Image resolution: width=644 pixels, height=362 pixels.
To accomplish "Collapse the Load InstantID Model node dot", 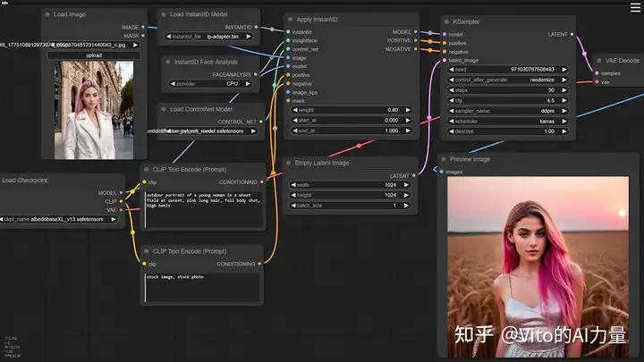I will [164, 14].
